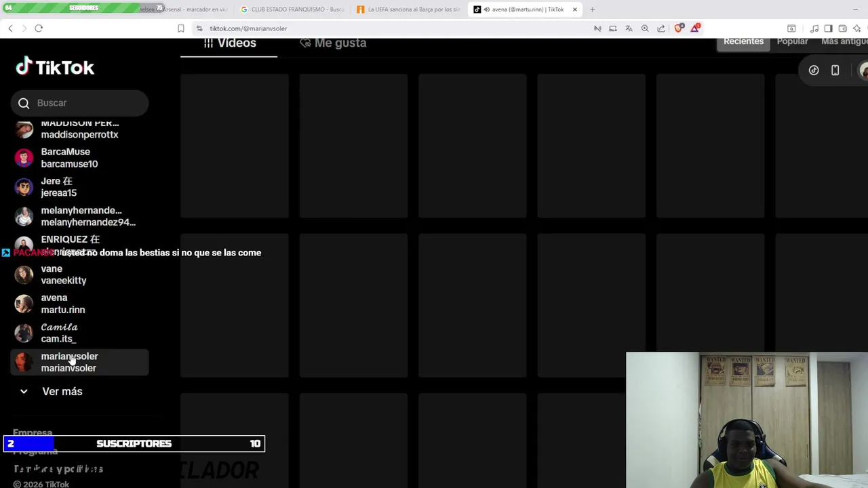Sort videos by Más antiguo
This screenshot has height=488, width=868.
[x=844, y=42]
